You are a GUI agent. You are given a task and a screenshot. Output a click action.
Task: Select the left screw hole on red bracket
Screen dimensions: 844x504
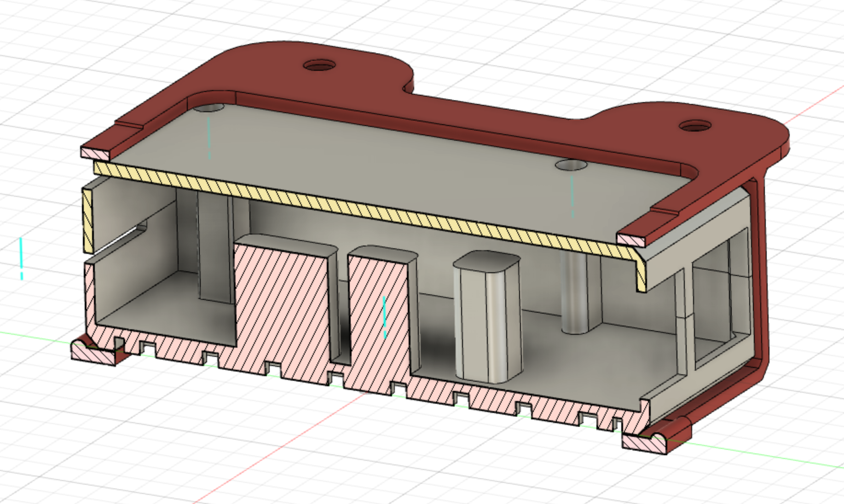320,65
